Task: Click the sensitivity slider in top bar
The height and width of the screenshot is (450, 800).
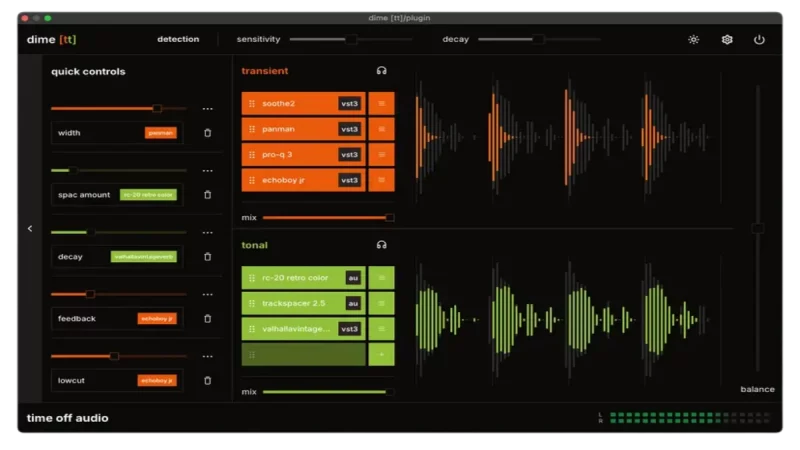Action: tap(351, 40)
